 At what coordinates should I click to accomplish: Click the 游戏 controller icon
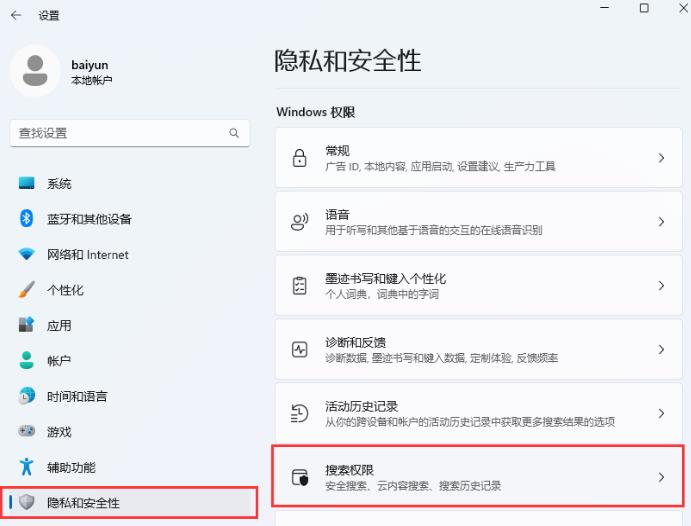(x=26, y=431)
